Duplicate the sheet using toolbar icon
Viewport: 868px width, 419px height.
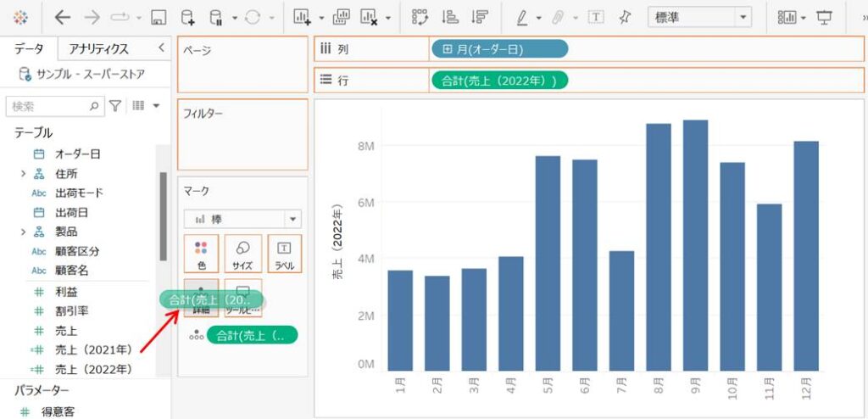(x=341, y=18)
